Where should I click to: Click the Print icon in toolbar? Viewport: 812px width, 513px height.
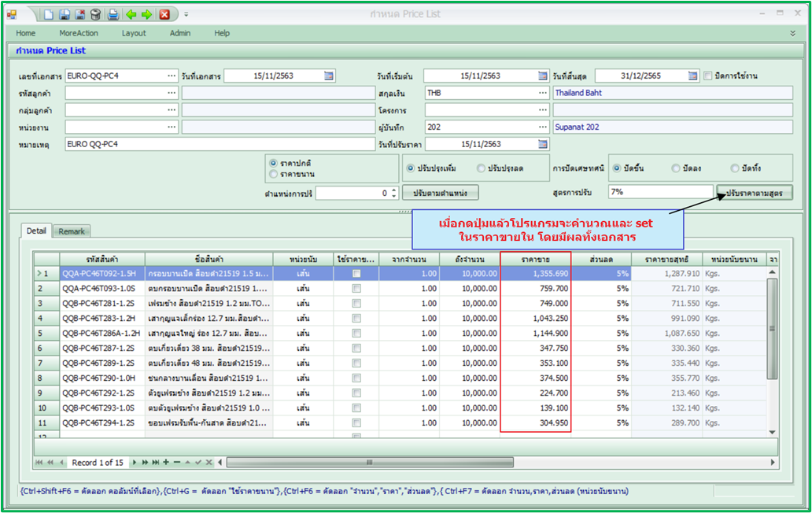tap(113, 14)
